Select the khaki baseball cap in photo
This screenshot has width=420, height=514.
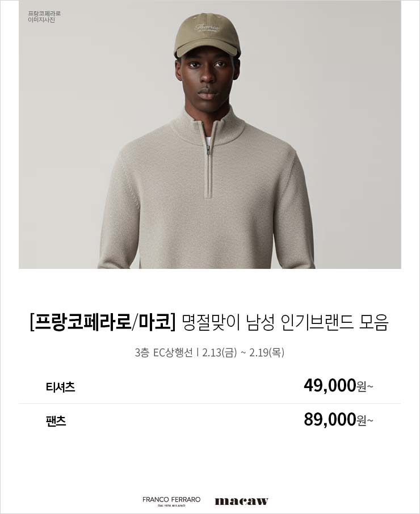(x=207, y=35)
